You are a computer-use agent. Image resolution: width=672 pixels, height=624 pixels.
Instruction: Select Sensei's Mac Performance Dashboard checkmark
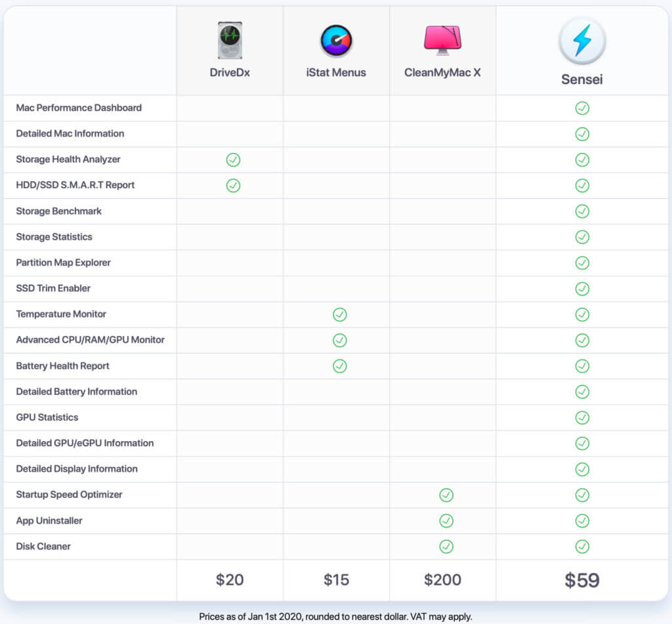tap(582, 108)
